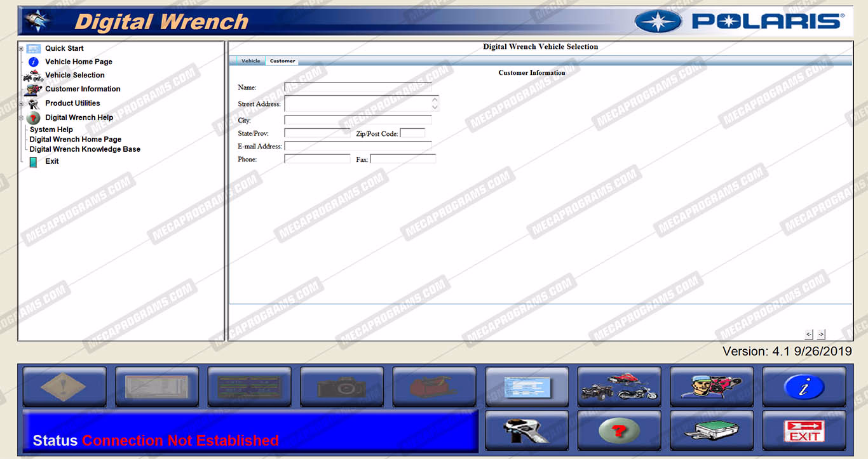Screen dimensions: 868x459
Task: Expand the Quick Start tree node
Action: click(x=22, y=48)
